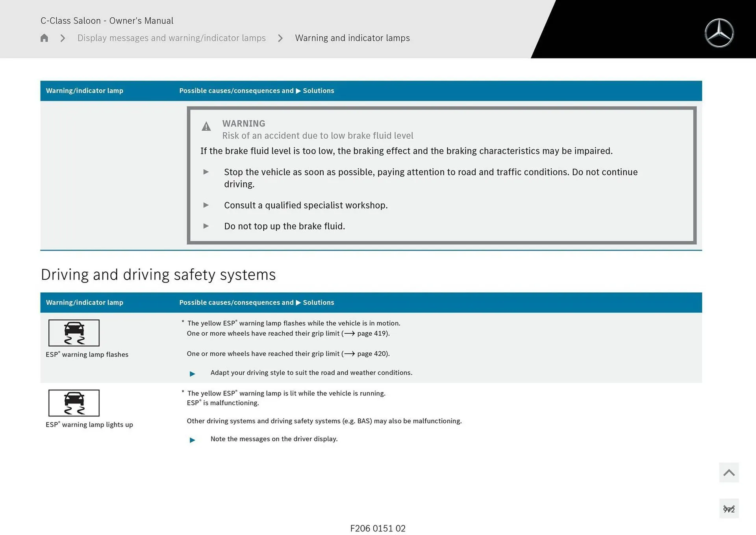The height and width of the screenshot is (535, 756).
Task: Click breadcrumb chevron after the home icon
Action: 63,38
